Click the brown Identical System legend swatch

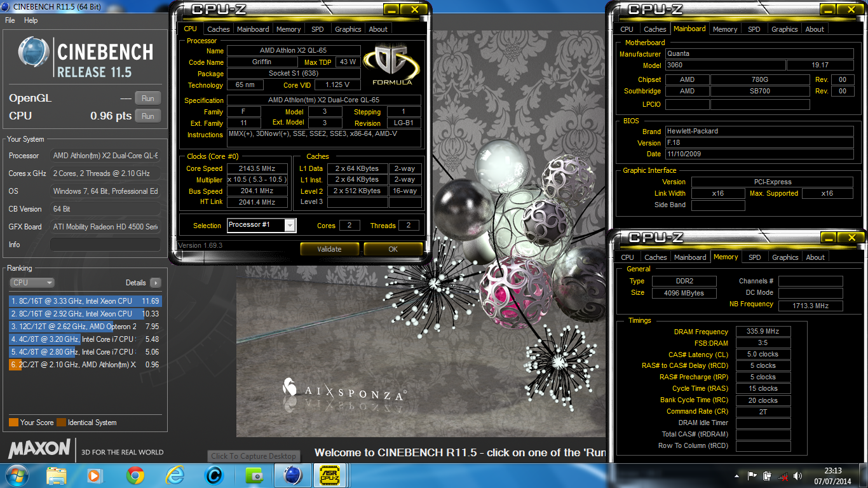61,423
